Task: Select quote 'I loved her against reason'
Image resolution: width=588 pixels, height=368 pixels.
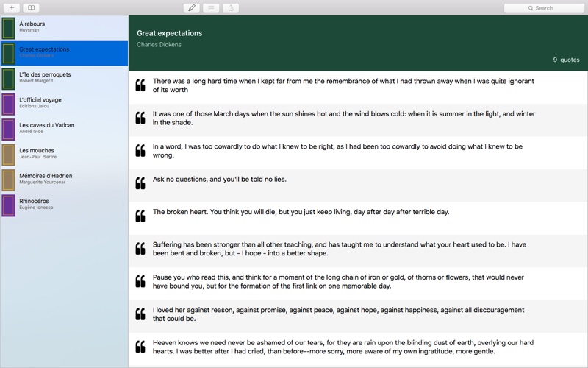Action: [338, 314]
